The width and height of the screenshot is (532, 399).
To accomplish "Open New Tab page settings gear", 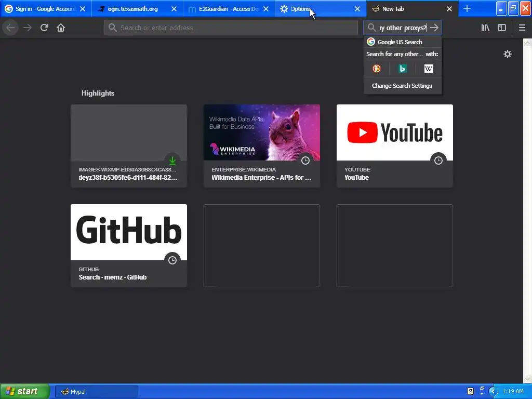I will point(507,54).
